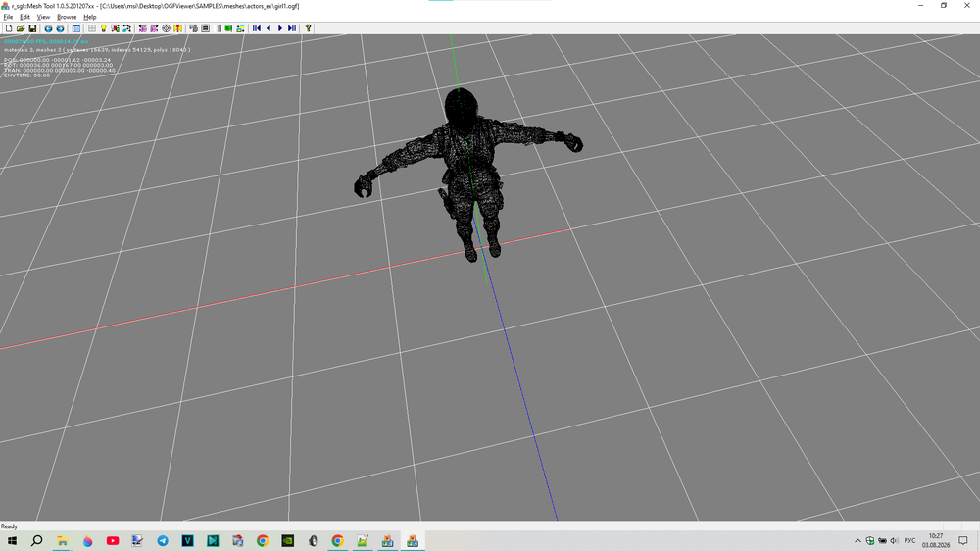This screenshot has width=980, height=551.
Task: Open the View menu
Action: coord(43,17)
